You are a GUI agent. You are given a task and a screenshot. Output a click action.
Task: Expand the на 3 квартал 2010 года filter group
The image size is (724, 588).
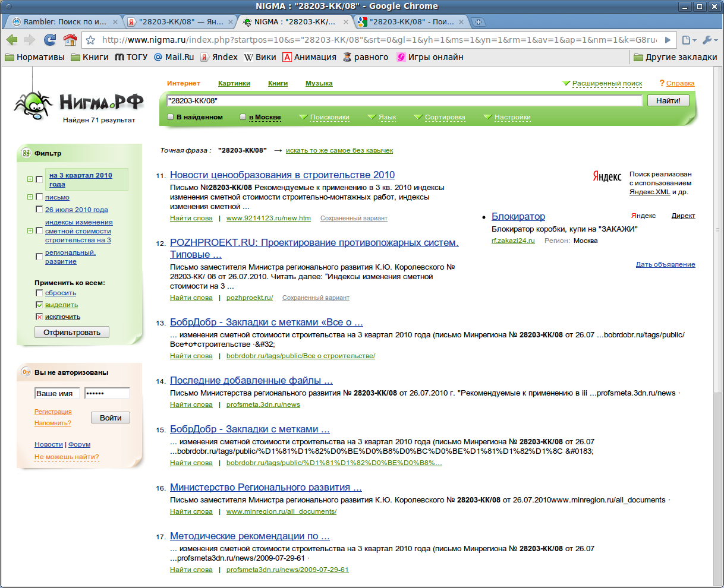click(x=30, y=179)
